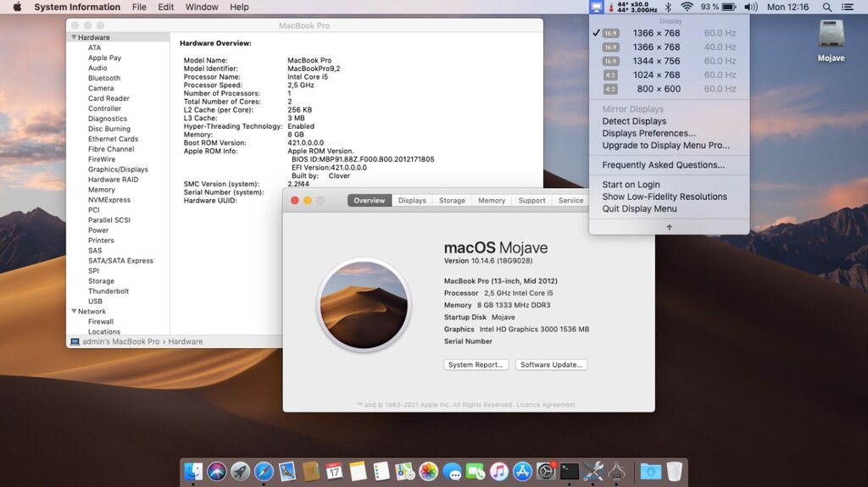Open Notification Center list icon
Viewport: 868px width, 487px height.
pyautogui.click(x=848, y=7)
